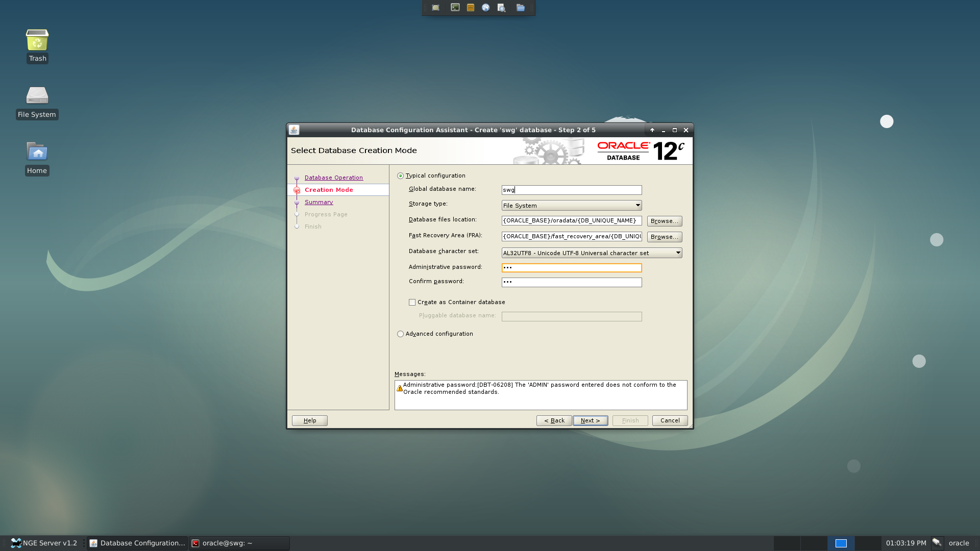The height and width of the screenshot is (551, 980).
Task: Open the NGE Server v1.2 applications menu
Action: coord(44,543)
